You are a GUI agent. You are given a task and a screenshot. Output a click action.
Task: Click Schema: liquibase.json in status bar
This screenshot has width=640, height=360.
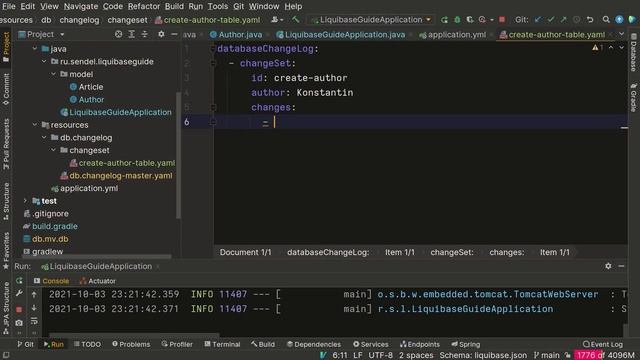coord(483,355)
